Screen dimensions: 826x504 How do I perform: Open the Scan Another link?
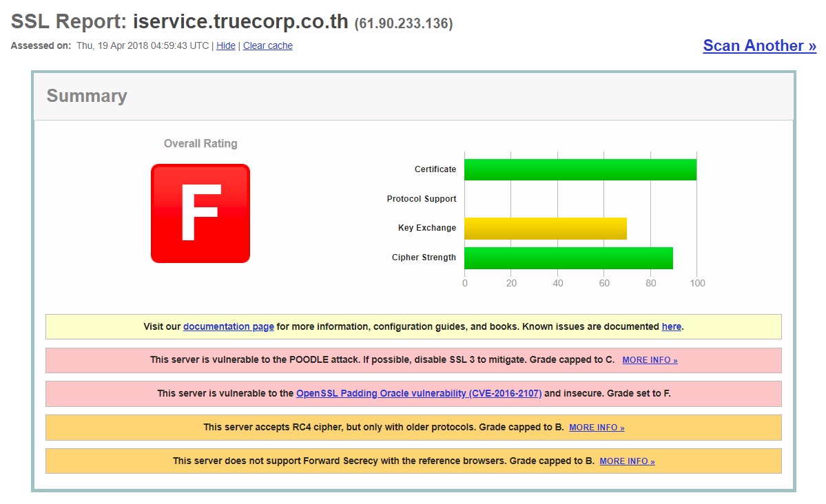point(759,46)
